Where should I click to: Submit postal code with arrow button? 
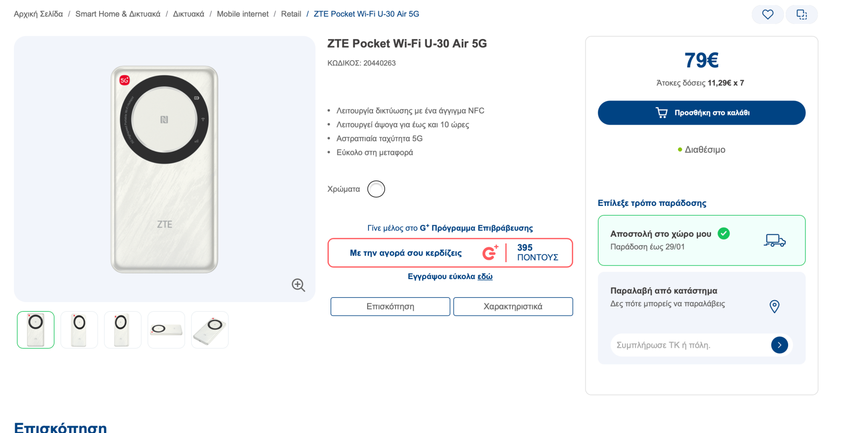pos(779,345)
